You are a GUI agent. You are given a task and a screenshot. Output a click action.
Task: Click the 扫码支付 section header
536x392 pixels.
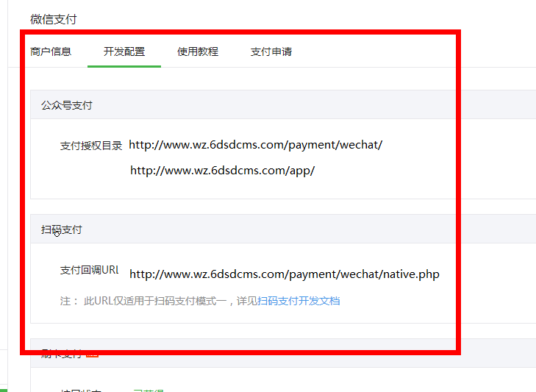62,229
